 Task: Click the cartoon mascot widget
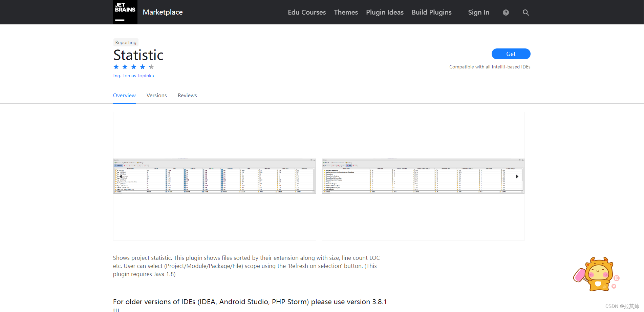coord(596,274)
